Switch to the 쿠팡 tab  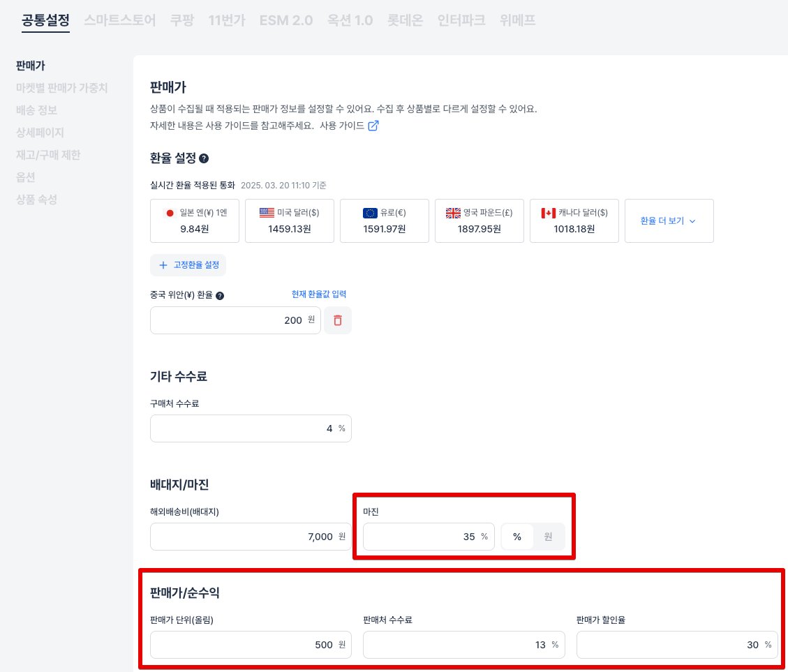click(x=182, y=21)
